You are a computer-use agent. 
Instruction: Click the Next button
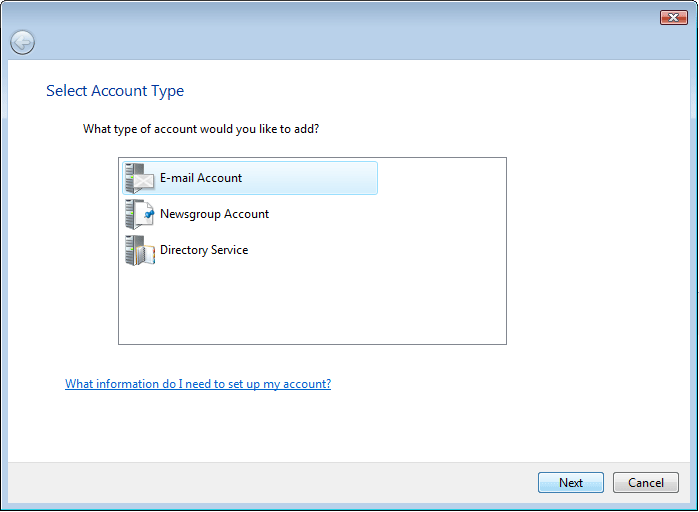pyautogui.click(x=570, y=483)
